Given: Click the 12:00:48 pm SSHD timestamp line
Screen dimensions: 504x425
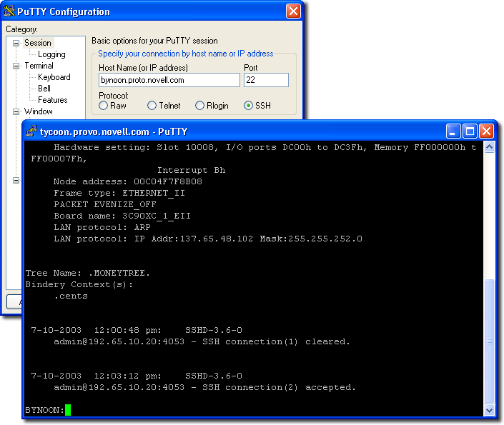Looking at the screenshot, I should click(x=137, y=330).
